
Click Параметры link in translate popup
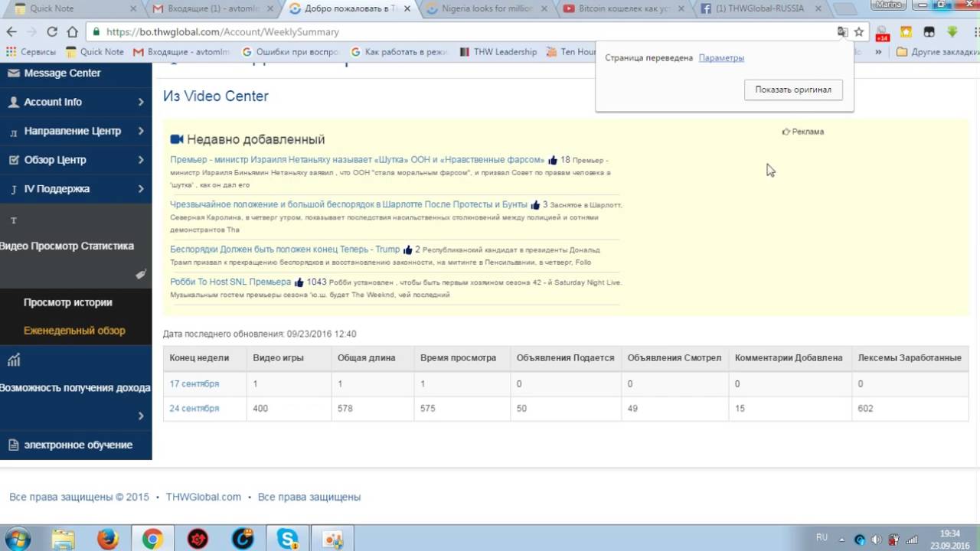pyautogui.click(x=721, y=57)
